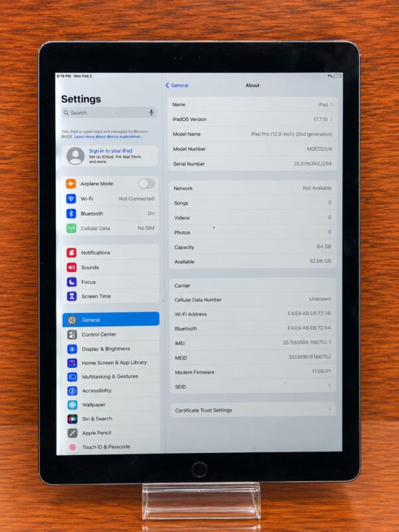Tap the Modem Firmware 11.00.01 row
This screenshot has height=532, width=399.
[253, 372]
